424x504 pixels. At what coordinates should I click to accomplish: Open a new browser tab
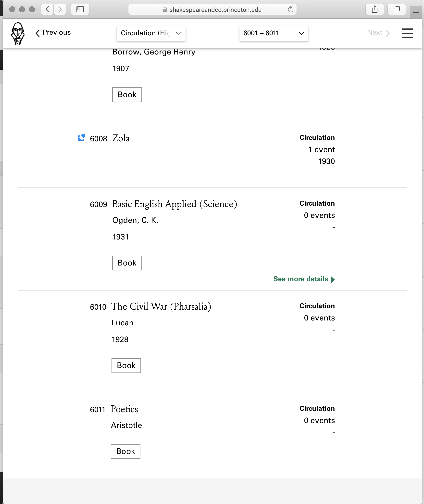point(416,13)
